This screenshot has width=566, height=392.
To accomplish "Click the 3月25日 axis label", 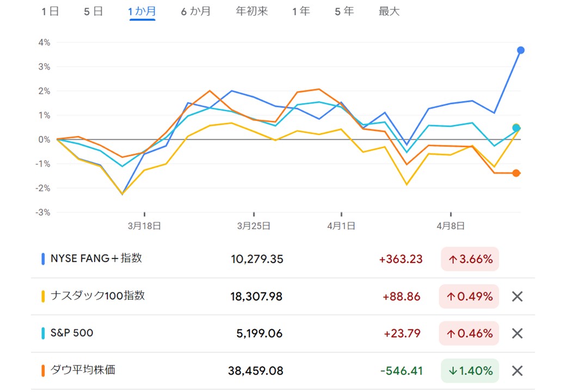I will (254, 226).
